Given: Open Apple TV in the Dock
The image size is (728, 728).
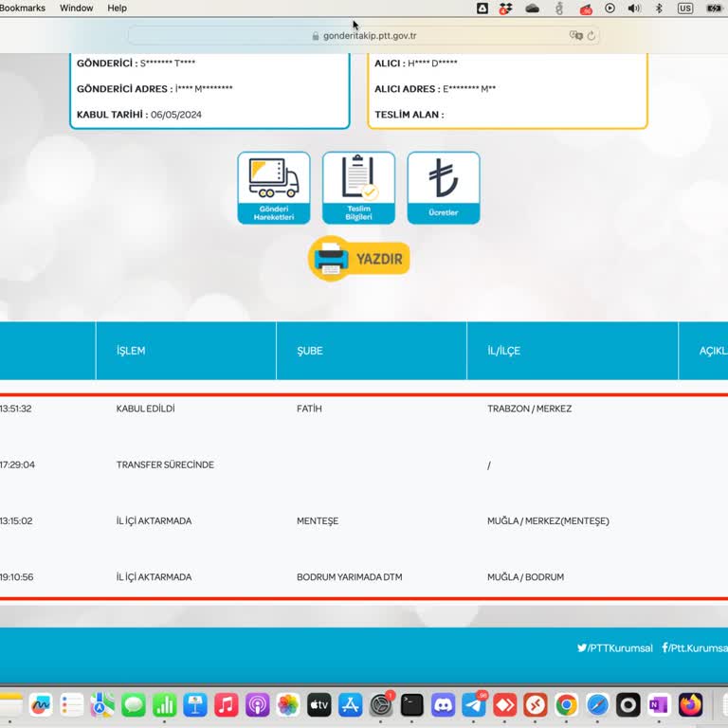Looking at the screenshot, I should click(x=318, y=705).
